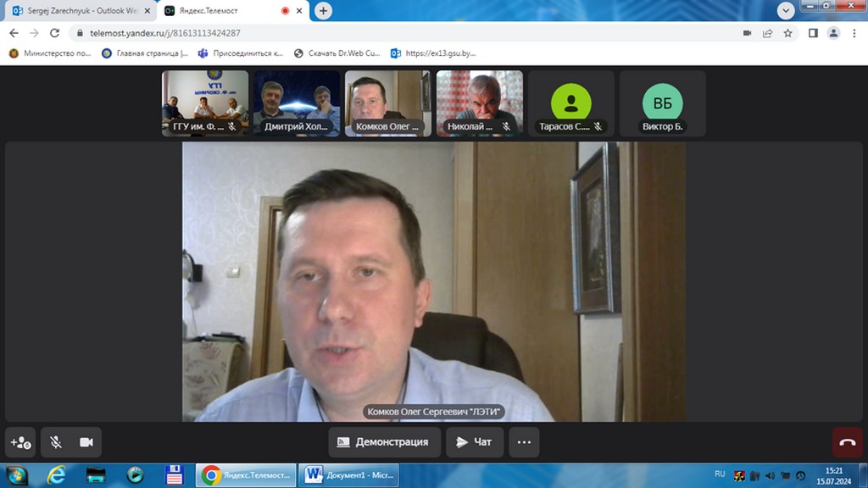Select the Виктор Б. participant avatar tile
This screenshot has width=868, height=488.
(662, 103)
